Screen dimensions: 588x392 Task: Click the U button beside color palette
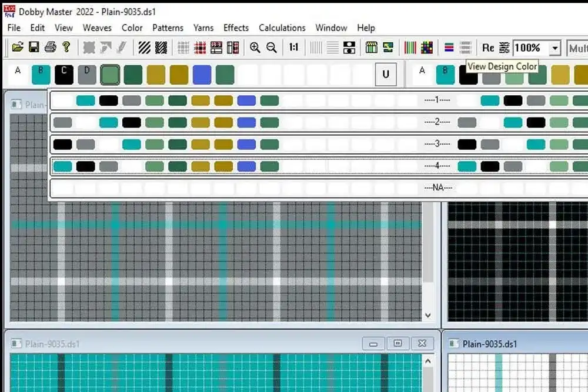click(386, 75)
